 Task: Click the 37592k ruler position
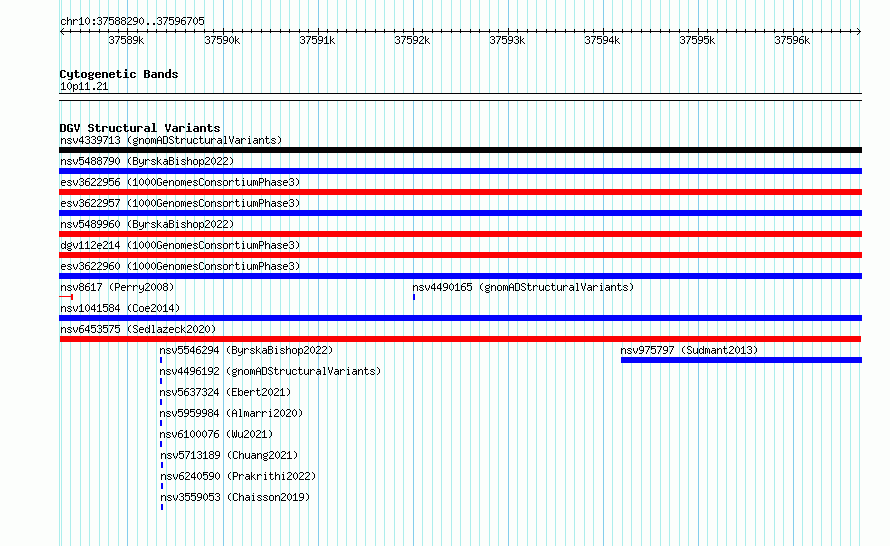[412, 40]
